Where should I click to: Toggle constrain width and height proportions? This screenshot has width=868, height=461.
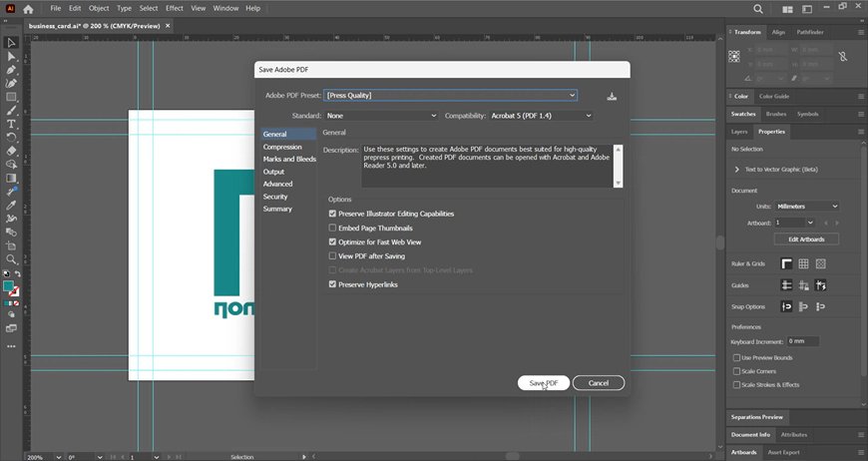pos(842,57)
